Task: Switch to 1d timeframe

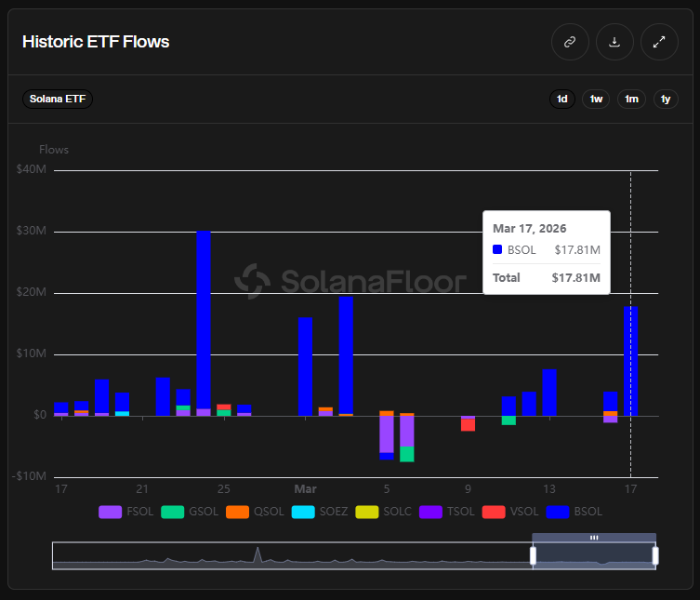Action: [x=561, y=99]
